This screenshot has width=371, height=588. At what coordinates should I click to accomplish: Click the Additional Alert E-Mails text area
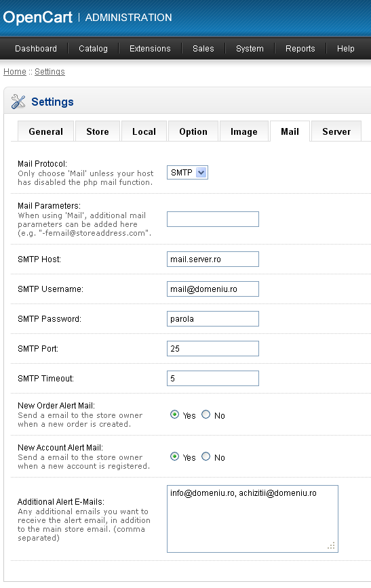[x=253, y=519]
